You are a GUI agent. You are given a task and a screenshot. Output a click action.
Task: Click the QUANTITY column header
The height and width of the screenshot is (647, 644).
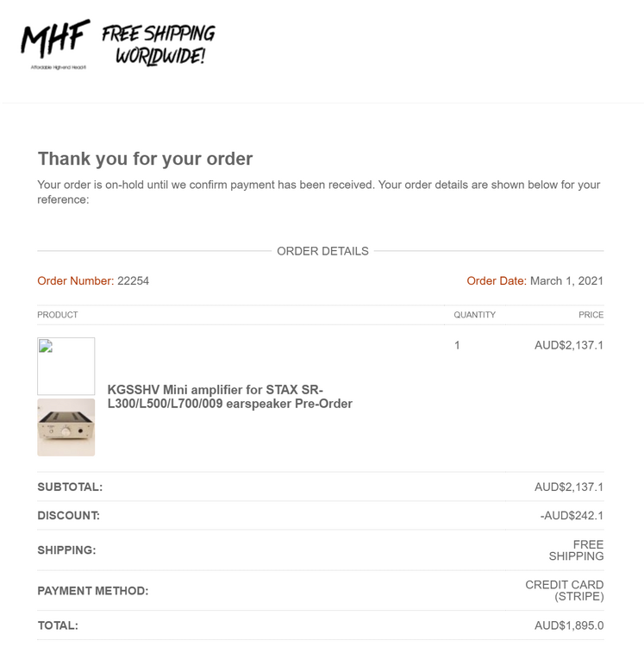pos(474,315)
